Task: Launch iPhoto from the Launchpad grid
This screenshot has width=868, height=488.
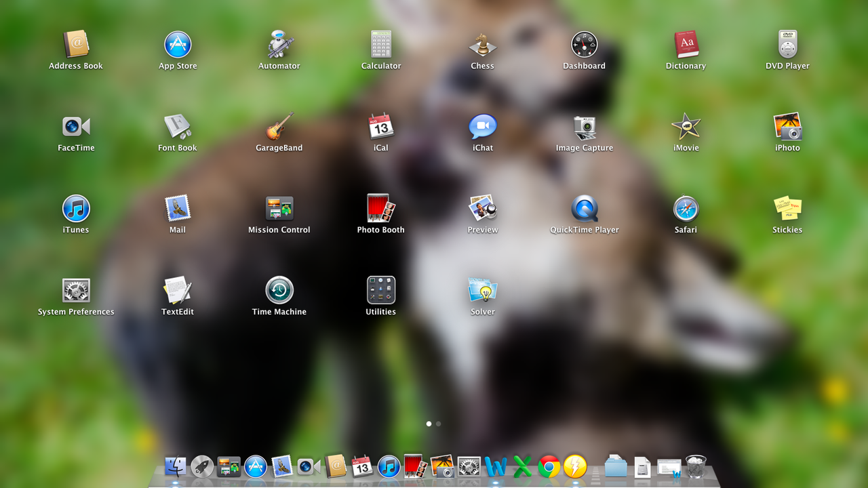Action: pyautogui.click(x=788, y=127)
